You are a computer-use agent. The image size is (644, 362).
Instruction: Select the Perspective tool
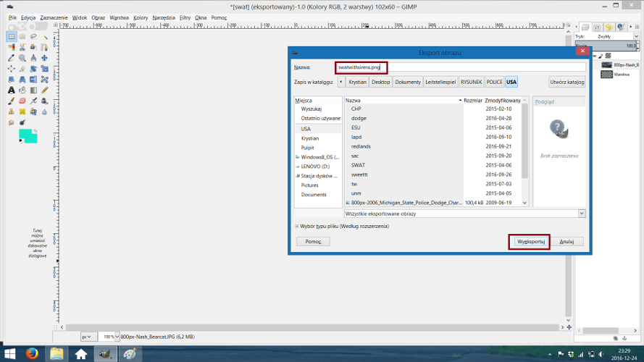[x=22, y=79]
